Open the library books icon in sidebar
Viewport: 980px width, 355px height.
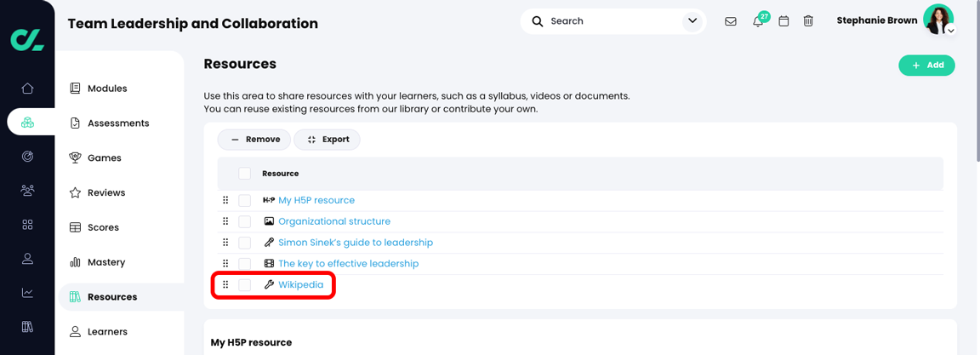[27, 326]
